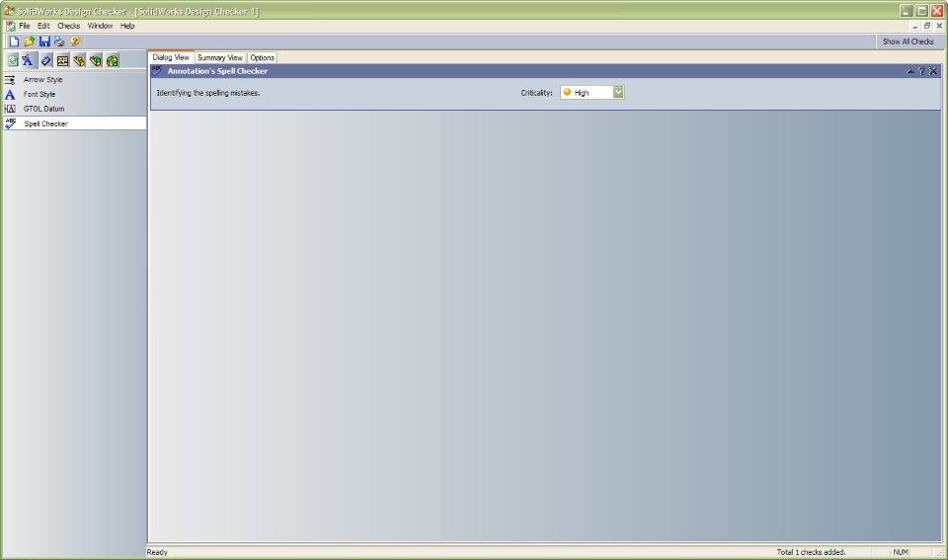The image size is (948, 560).
Task: Select the Spell Checker check label
Action: coord(46,123)
